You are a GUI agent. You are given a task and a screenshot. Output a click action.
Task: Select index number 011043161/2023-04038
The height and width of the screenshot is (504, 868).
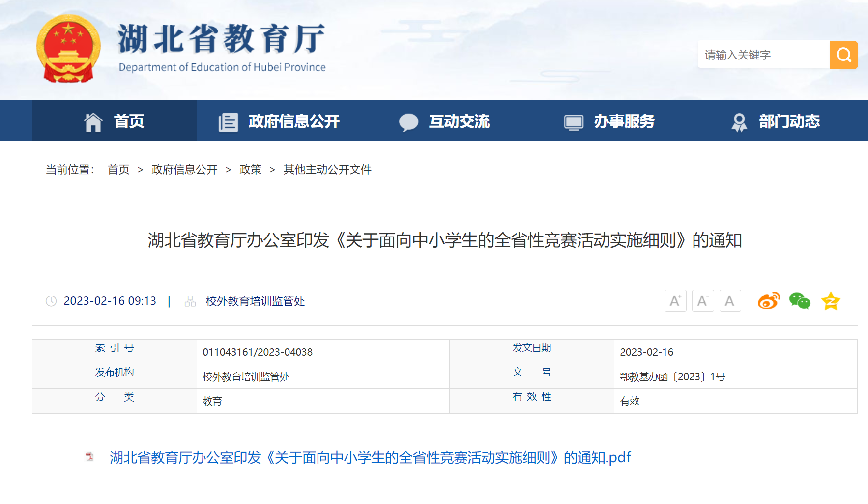(x=258, y=352)
